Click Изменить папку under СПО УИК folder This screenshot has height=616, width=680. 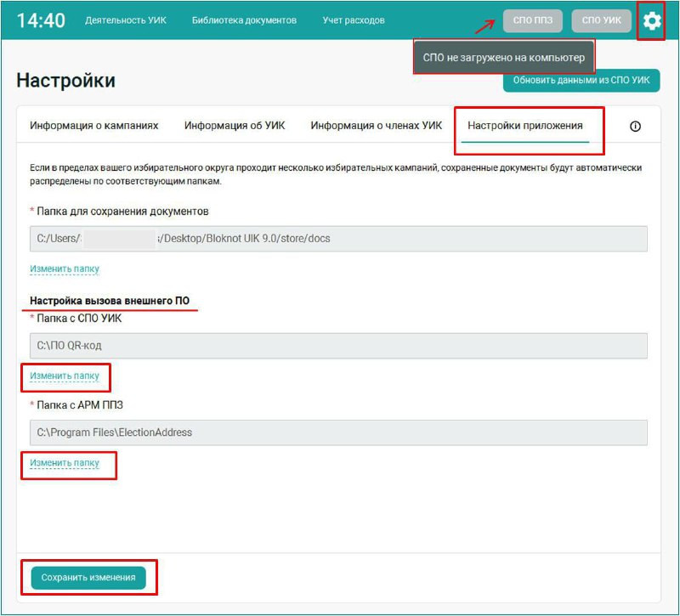(x=65, y=376)
